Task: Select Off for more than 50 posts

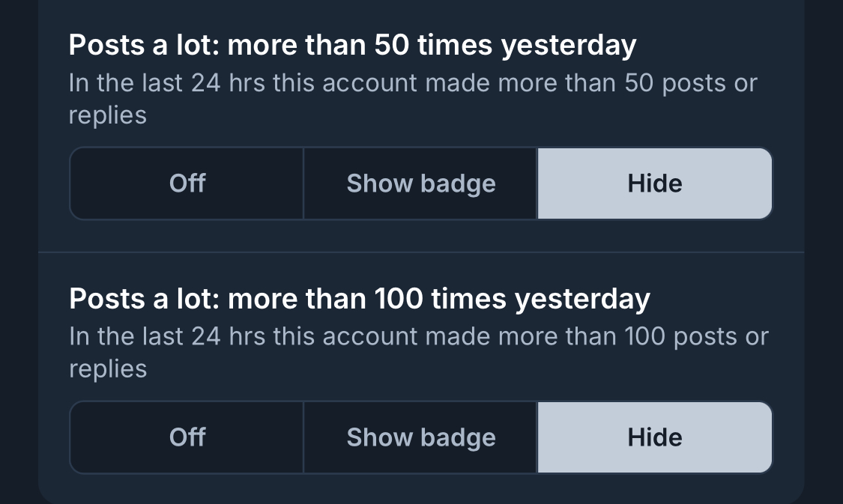Action: click(187, 183)
